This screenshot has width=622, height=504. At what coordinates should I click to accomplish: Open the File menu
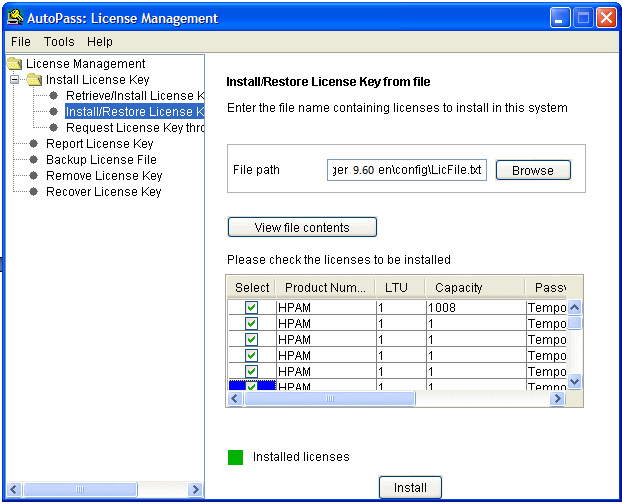click(21, 42)
